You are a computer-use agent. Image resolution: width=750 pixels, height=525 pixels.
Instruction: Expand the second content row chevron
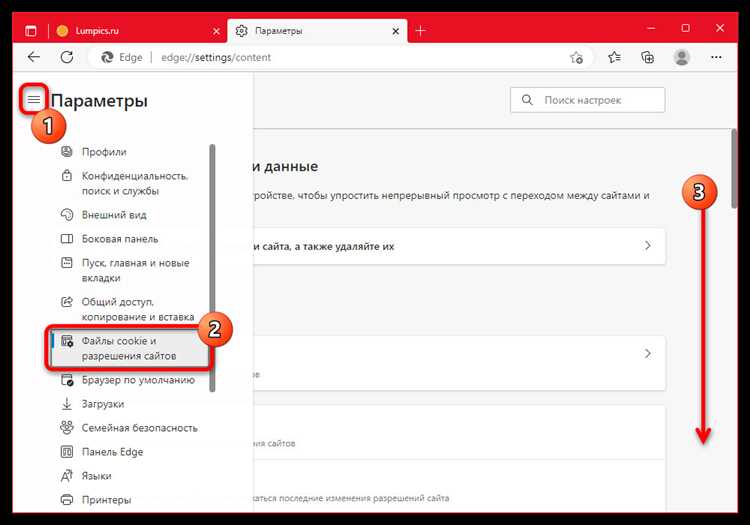point(647,353)
